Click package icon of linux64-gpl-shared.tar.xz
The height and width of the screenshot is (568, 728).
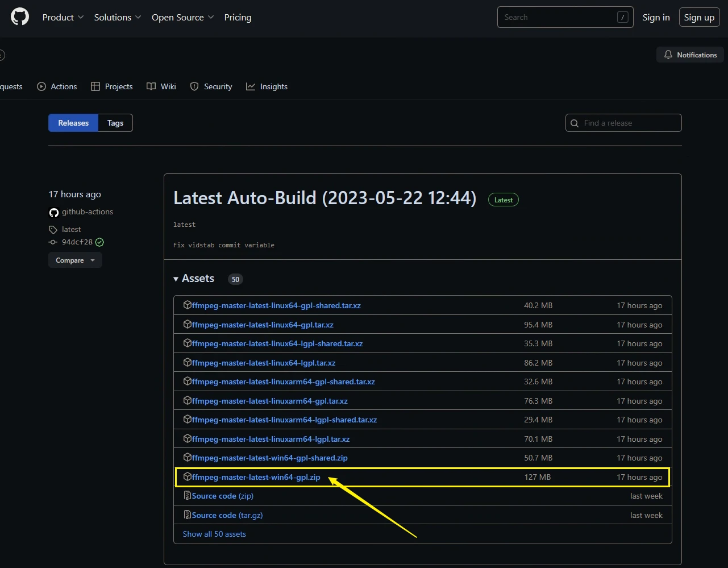tap(188, 305)
